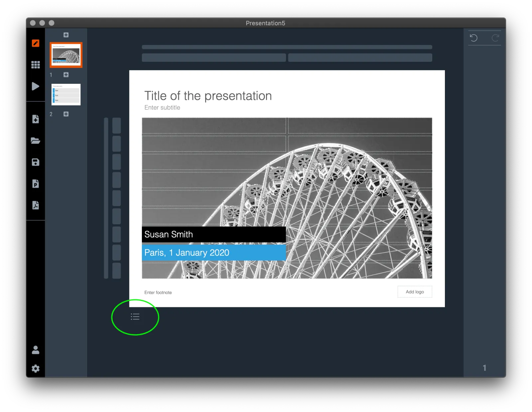Open presentation with folder icon

point(36,141)
